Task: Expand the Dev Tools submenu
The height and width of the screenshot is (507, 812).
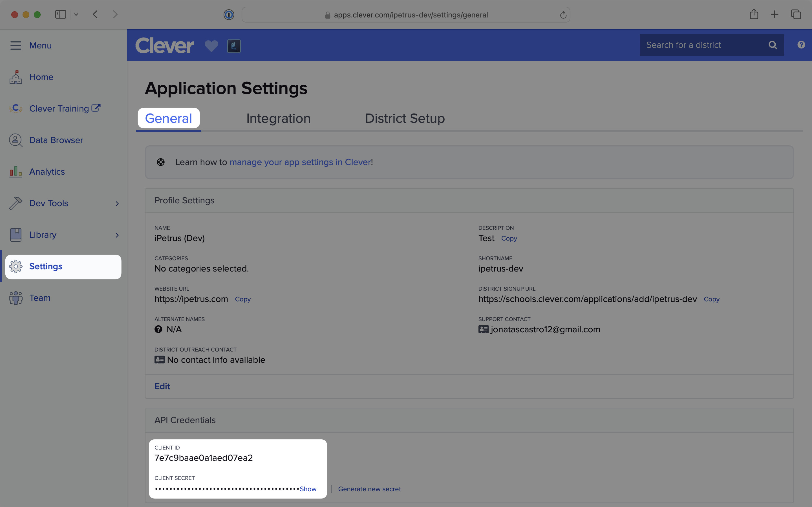Action: (117, 204)
